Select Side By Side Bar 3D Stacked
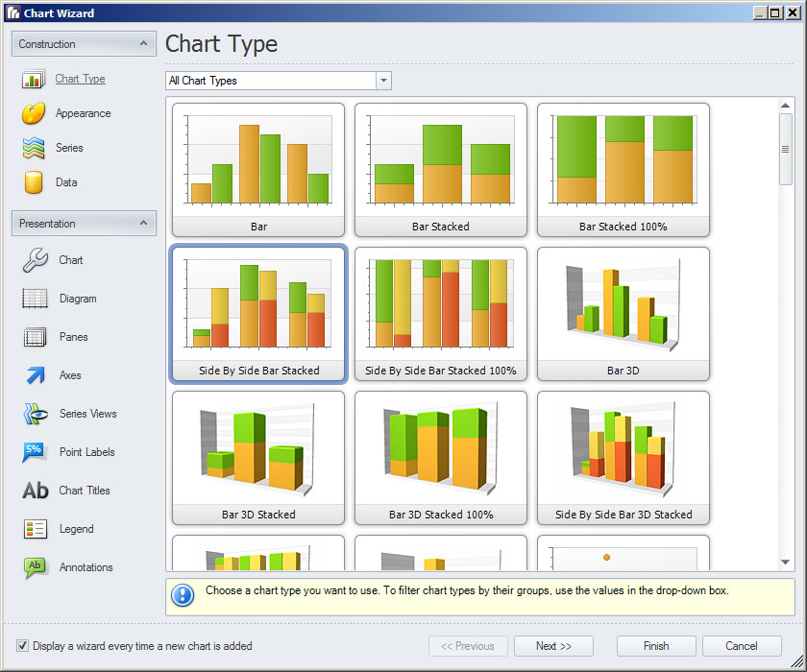This screenshot has width=807, height=672. pyautogui.click(x=624, y=458)
